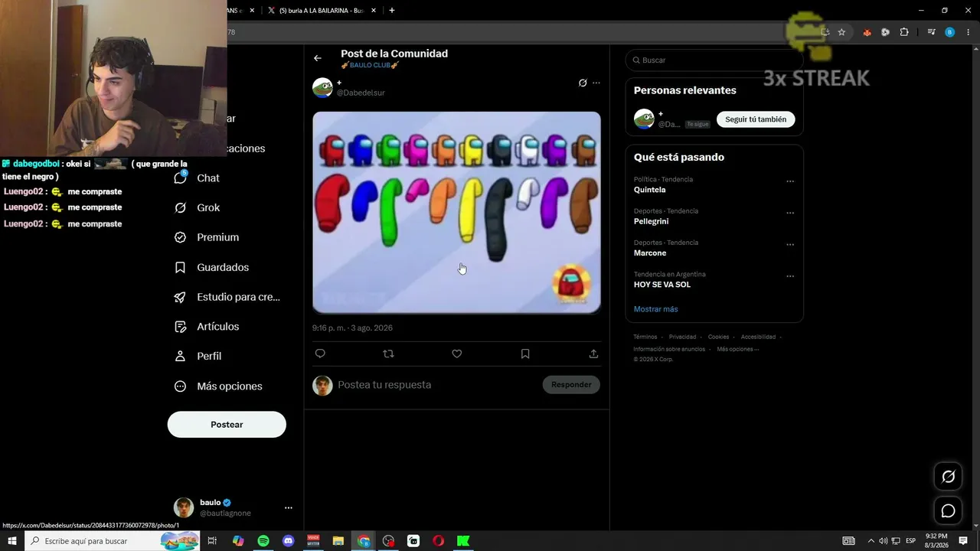
Task: Open the floating chat messages button
Action: click(948, 510)
